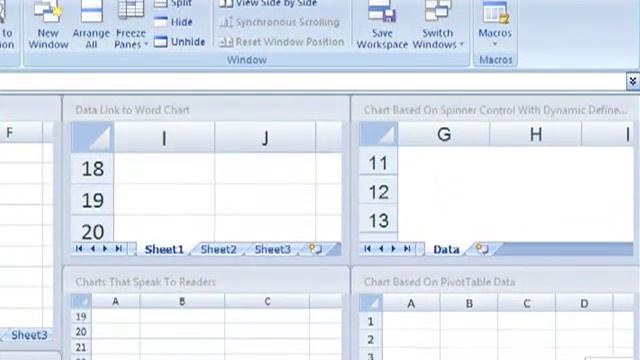Select column C in Charts That Speak workbook

(x=267, y=301)
